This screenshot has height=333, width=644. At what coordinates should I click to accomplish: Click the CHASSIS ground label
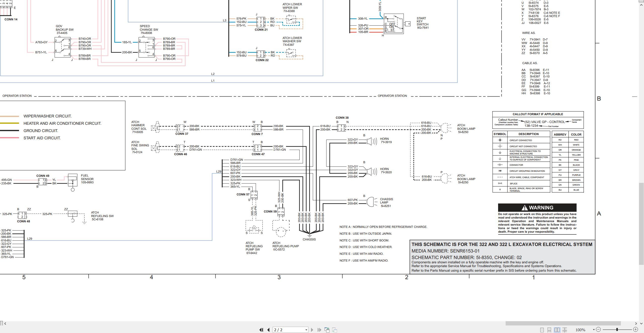(x=309, y=239)
